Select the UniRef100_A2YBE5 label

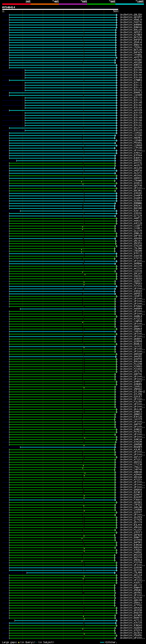[x=131, y=35]
